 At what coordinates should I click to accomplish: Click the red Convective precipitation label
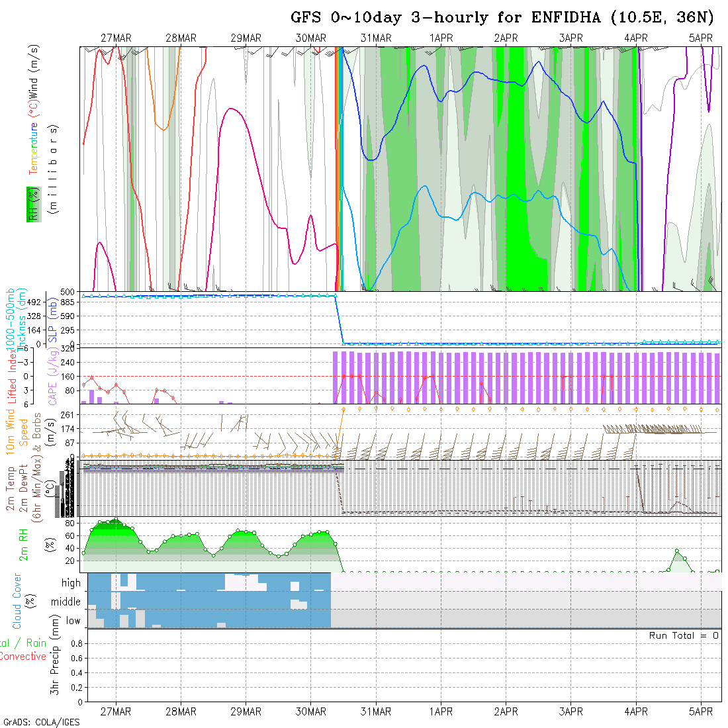23,657
